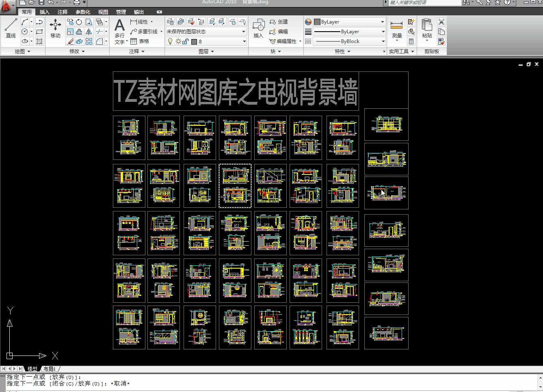543x392 pixels.
Task: Click the Copy clip icon in clipboard panel
Action: 441,32
